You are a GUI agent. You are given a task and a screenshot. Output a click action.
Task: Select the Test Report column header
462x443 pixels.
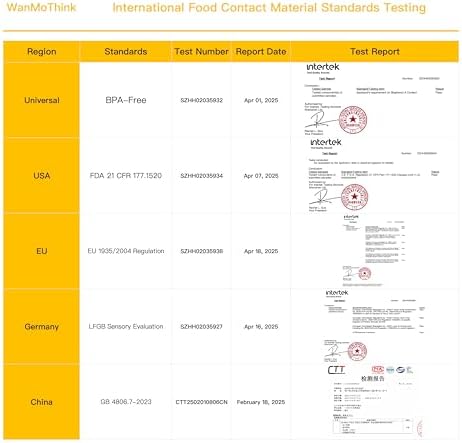point(375,52)
